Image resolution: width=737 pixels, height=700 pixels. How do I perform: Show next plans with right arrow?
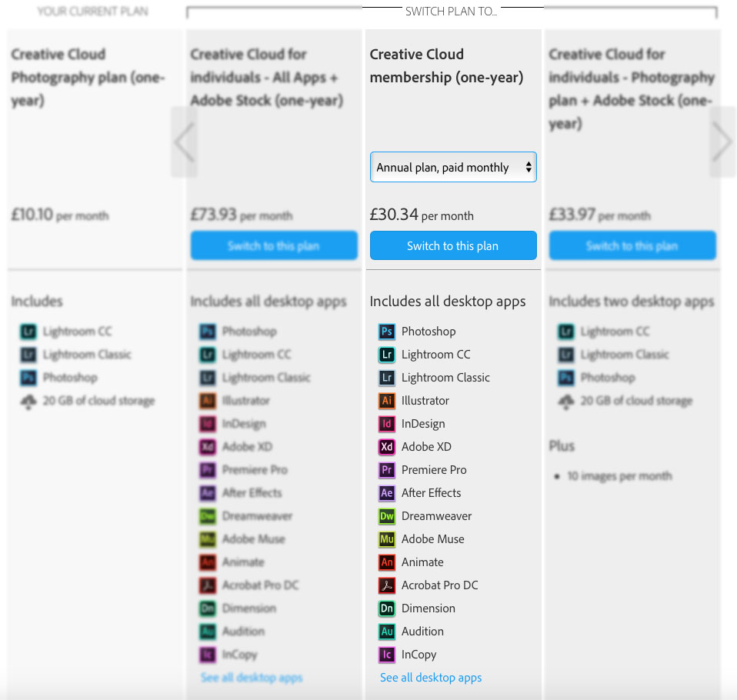coord(722,142)
